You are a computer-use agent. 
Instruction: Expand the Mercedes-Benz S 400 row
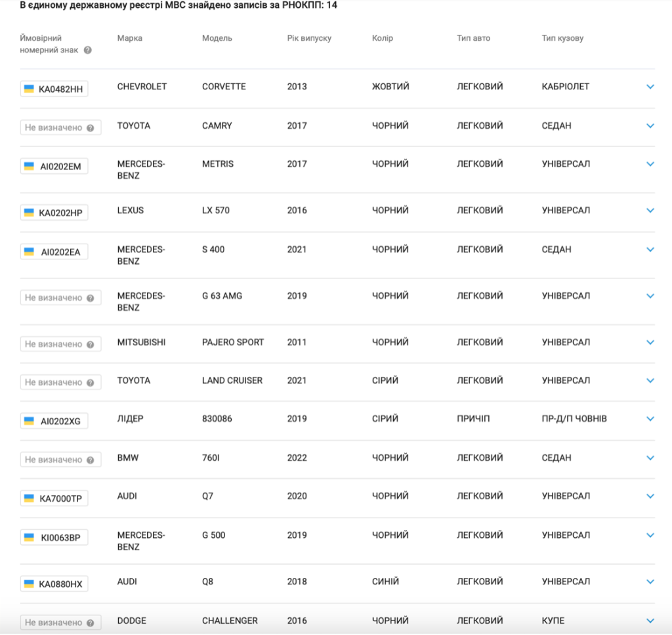[x=650, y=249]
